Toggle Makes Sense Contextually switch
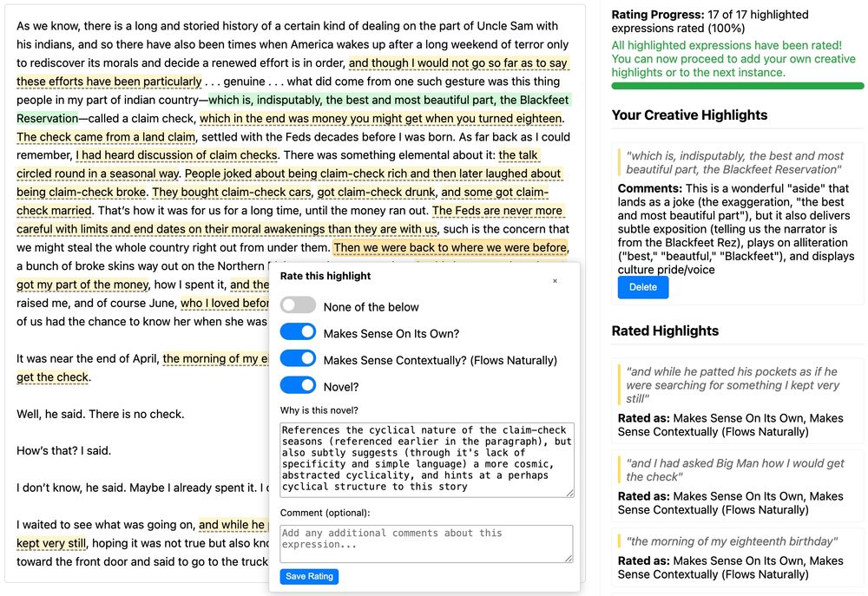868x596 pixels. pyautogui.click(x=298, y=358)
